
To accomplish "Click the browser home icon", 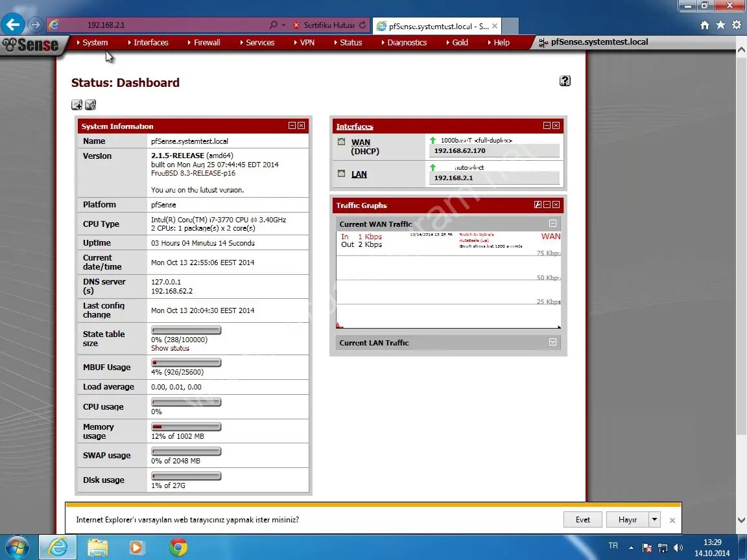I will click(x=705, y=25).
